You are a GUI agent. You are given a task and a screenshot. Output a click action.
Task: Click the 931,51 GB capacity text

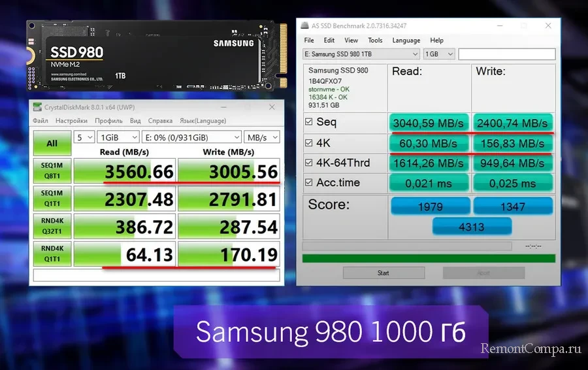pyautogui.click(x=323, y=105)
